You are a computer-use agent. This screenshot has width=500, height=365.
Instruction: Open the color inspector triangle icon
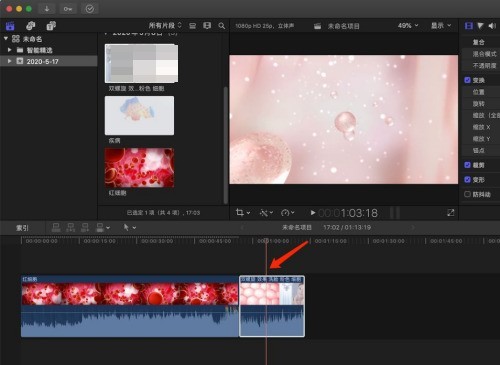pos(480,26)
